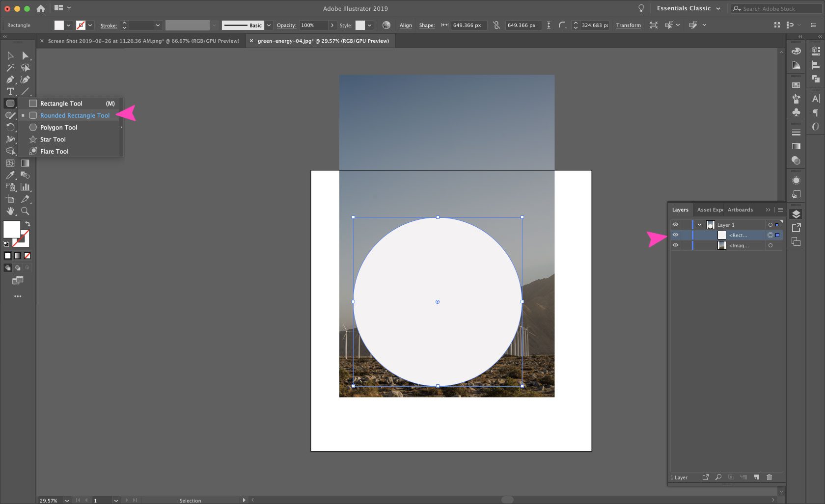Switch to the Artboards tab
Screen dimensions: 825x504
click(x=740, y=210)
